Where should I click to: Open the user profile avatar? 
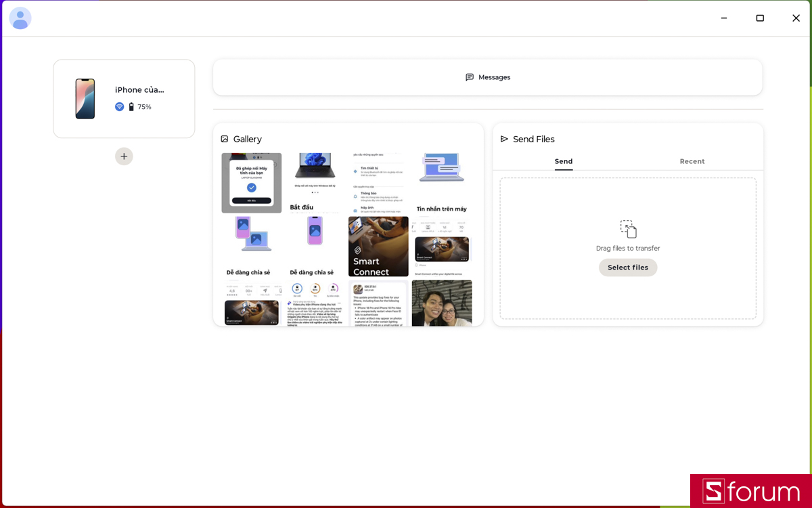(20, 18)
